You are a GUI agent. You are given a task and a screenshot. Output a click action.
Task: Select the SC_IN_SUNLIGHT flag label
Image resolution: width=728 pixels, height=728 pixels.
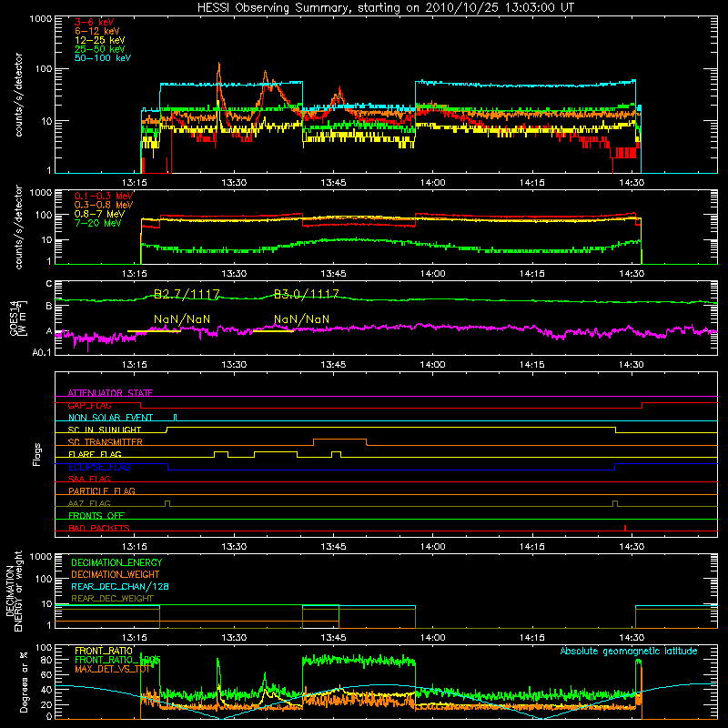(x=105, y=430)
